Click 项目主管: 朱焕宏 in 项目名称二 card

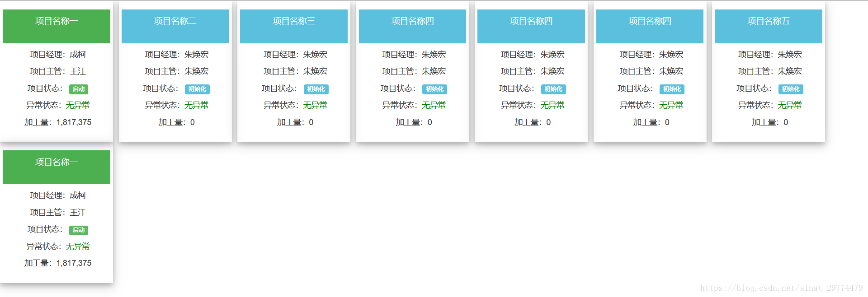177,71
